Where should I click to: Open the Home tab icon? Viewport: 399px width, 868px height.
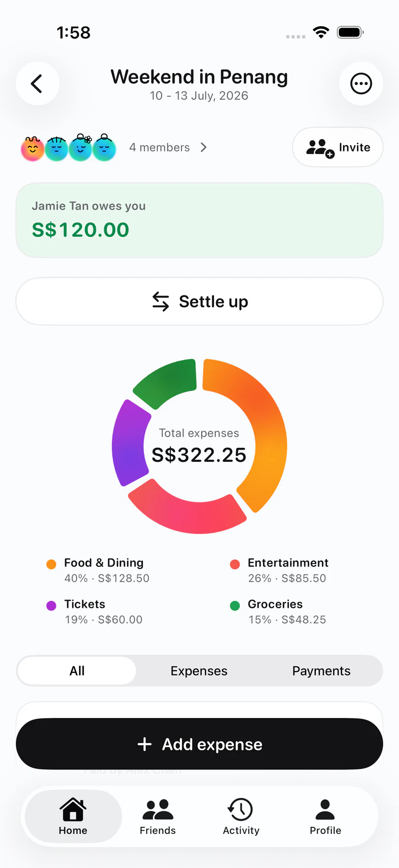click(x=73, y=809)
